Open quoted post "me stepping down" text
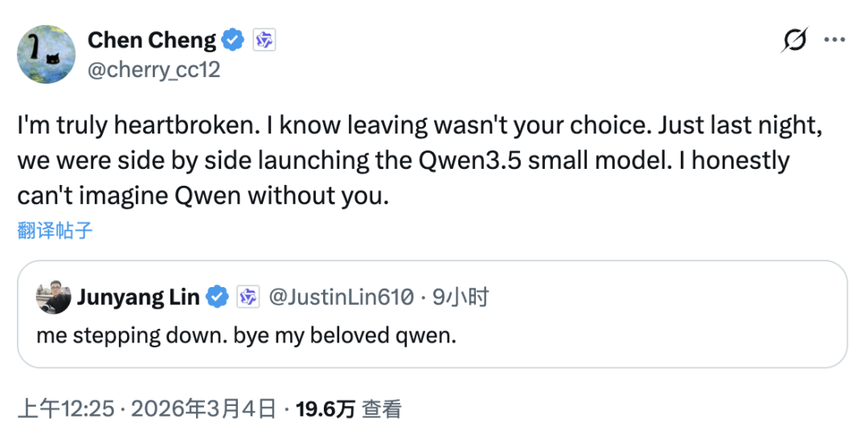This screenshot has width=868, height=439. (246, 334)
